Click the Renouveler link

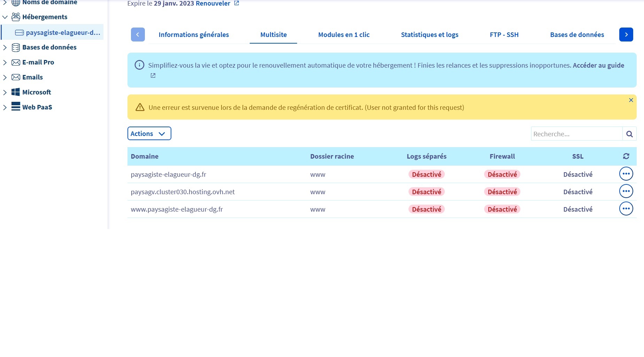[213, 3]
